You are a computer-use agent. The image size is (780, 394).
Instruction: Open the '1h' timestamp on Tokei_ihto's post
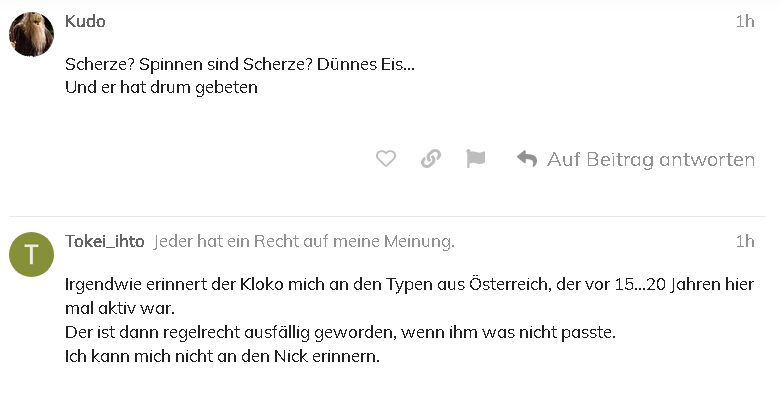click(x=745, y=241)
